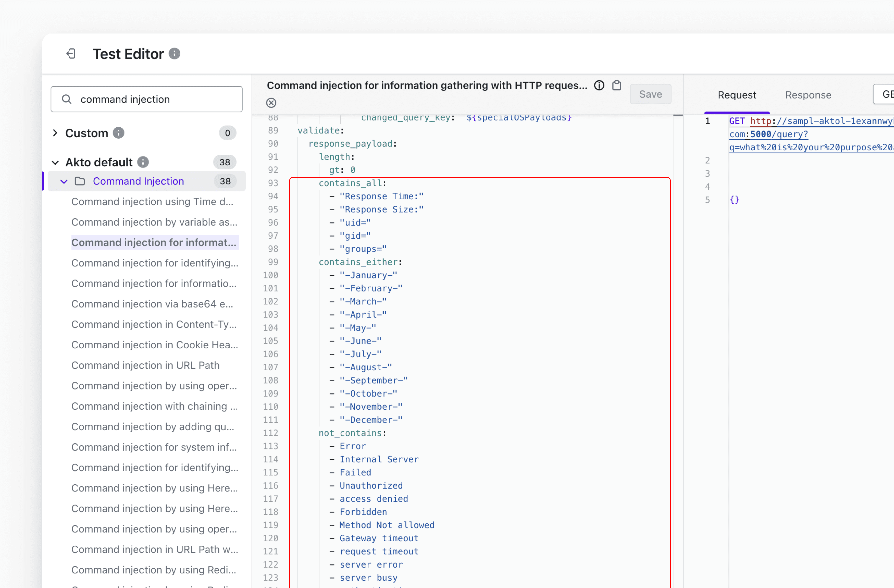Expand the Custom tests section
Screen dimensions: 894x588
pos(55,133)
